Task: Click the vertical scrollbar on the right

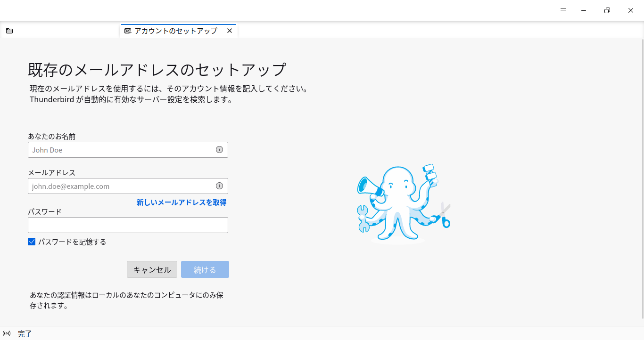Action: click(x=642, y=178)
